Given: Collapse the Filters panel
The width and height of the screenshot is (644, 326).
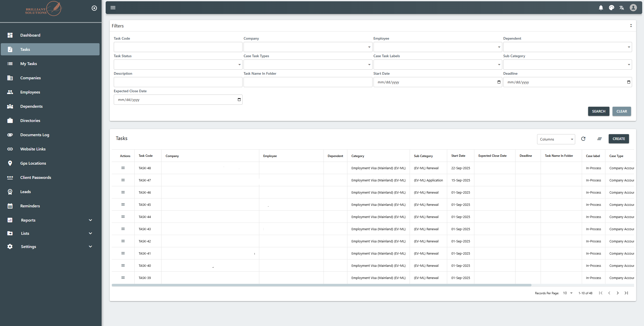Looking at the screenshot, I should click(631, 26).
